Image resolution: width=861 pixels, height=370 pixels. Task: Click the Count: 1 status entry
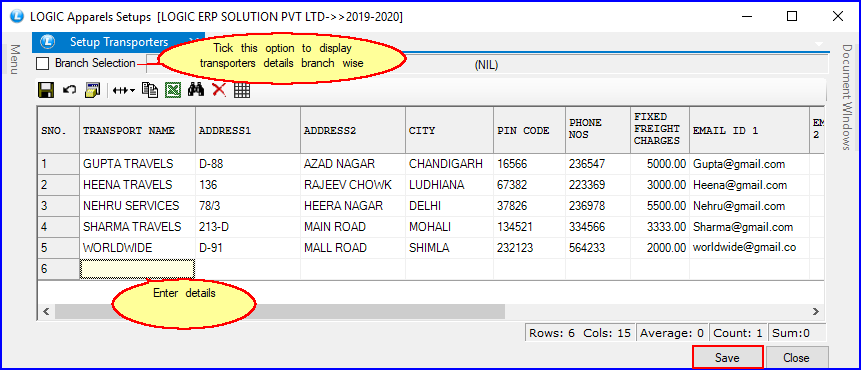tap(737, 333)
